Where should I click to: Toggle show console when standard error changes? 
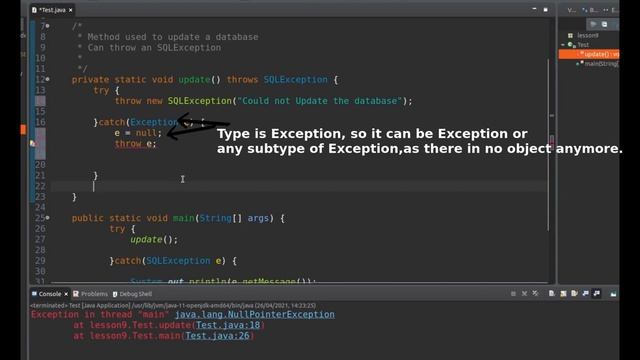click(596, 293)
